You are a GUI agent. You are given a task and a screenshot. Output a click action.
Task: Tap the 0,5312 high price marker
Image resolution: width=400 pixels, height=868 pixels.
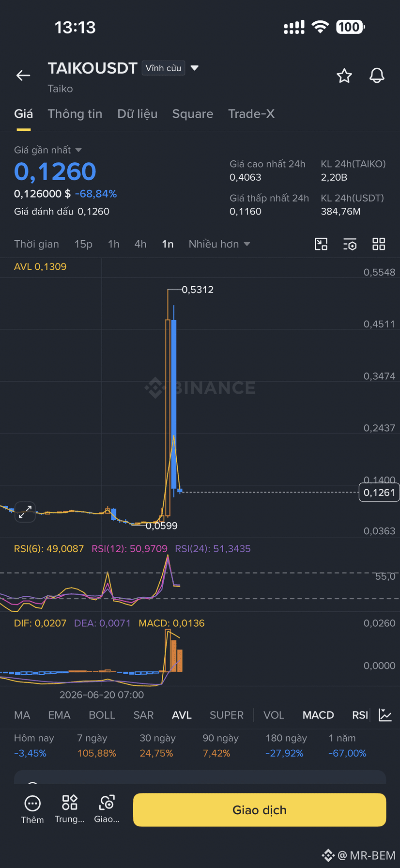tap(198, 290)
